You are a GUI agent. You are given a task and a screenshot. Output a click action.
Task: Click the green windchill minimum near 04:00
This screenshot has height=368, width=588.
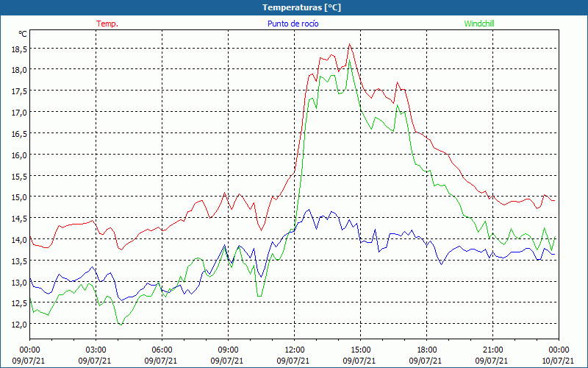tap(121, 325)
